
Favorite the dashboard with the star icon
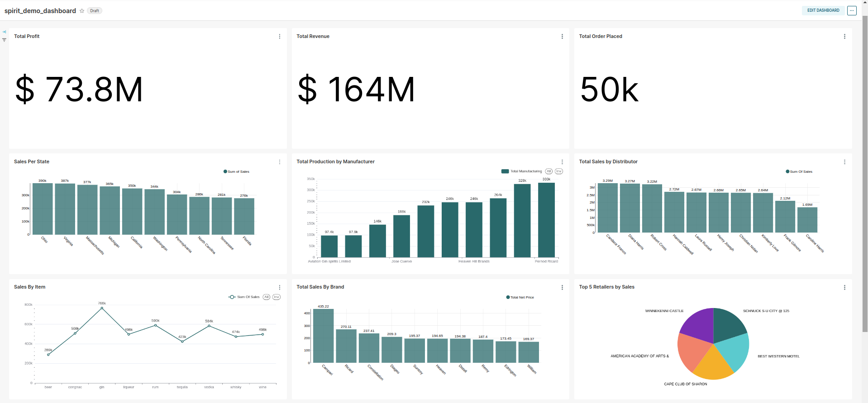tap(82, 11)
